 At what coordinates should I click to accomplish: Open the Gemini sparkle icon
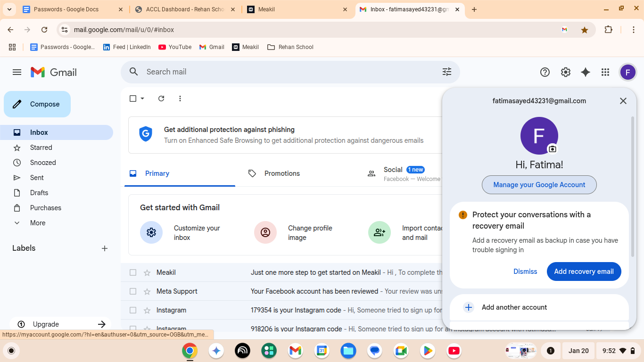tap(585, 72)
